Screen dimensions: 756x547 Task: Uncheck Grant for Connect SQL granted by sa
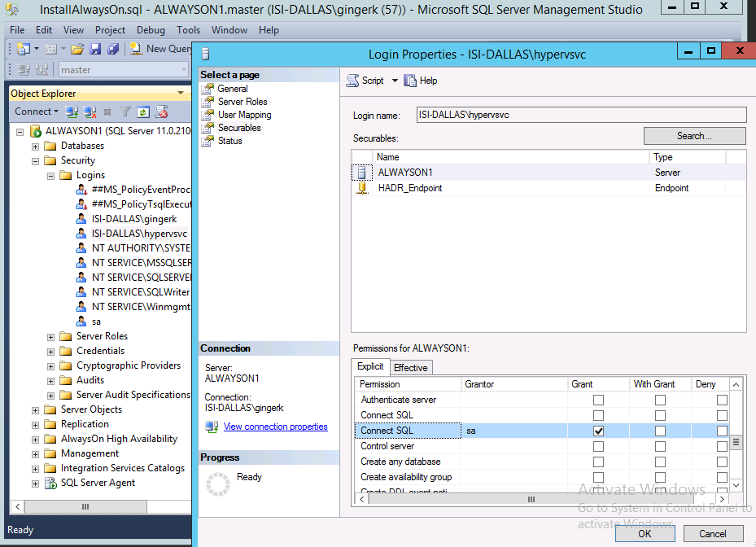coord(598,431)
